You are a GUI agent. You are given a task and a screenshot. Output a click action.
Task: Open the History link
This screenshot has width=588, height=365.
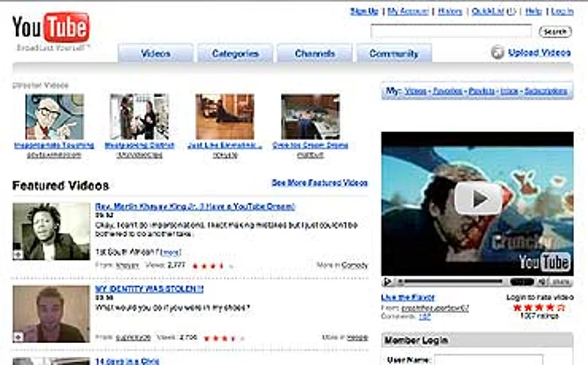[x=450, y=12]
